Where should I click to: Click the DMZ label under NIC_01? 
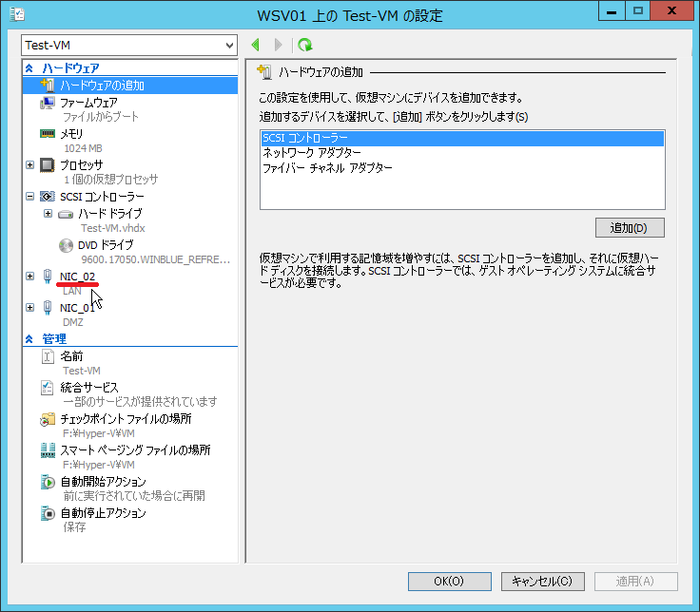pyautogui.click(x=73, y=322)
